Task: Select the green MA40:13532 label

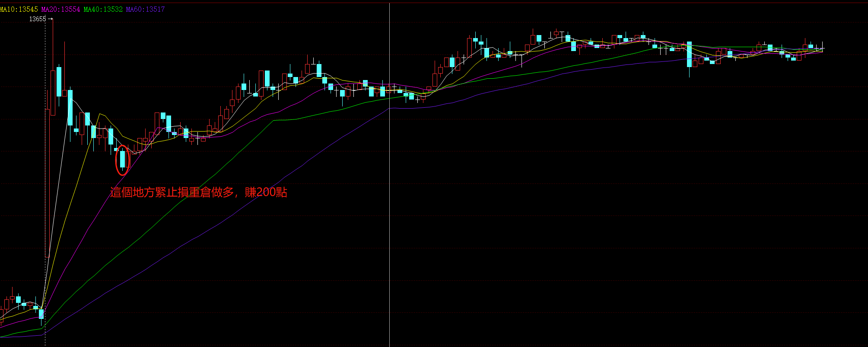Action: pos(103,9)
